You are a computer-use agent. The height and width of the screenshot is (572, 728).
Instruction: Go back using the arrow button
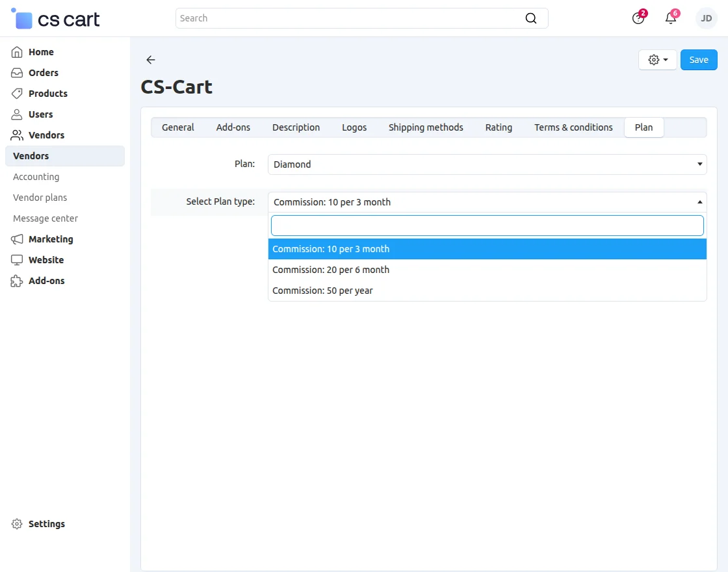(x=150, y=59)
